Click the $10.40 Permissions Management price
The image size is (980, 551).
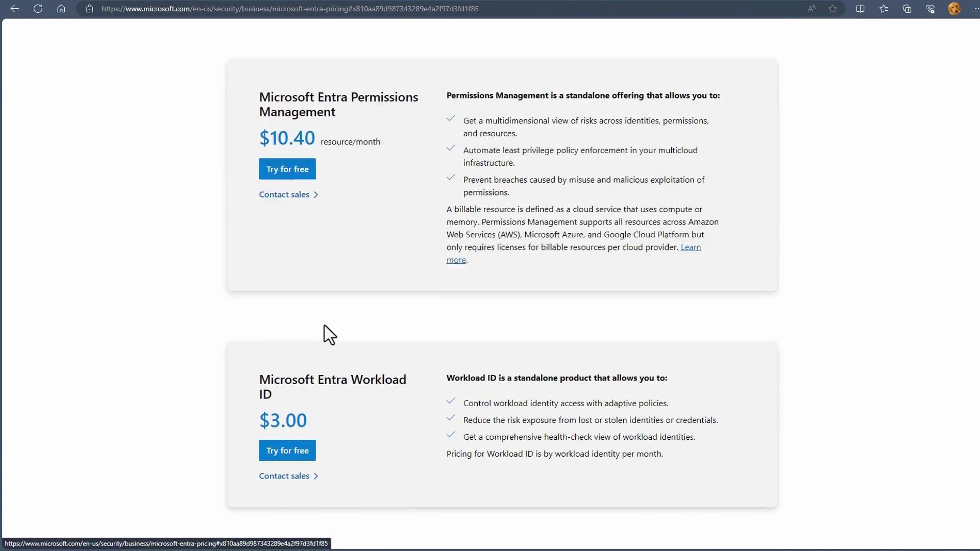pos(287,138)
